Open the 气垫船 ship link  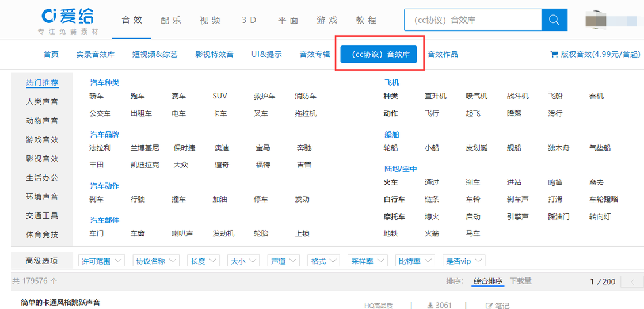pyautogui.click(x=600, y=148)
